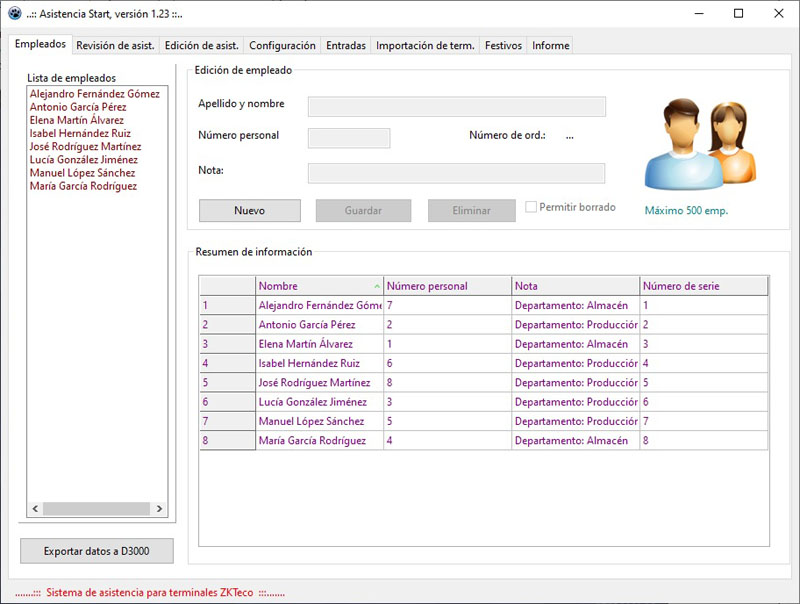Toggle the Permitir borrado checkbox

pos(532,208)
